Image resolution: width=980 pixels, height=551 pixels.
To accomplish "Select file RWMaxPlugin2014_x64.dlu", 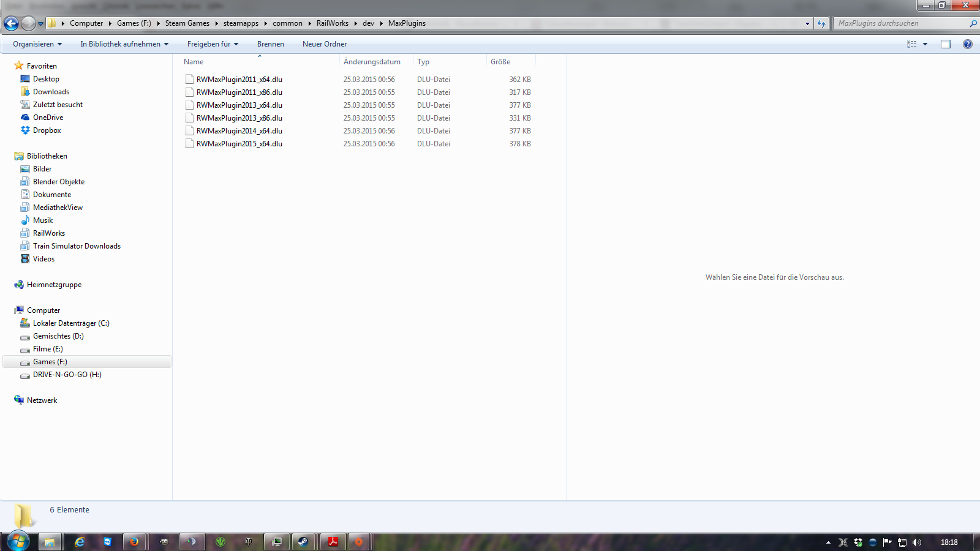I will click(239, 131).
